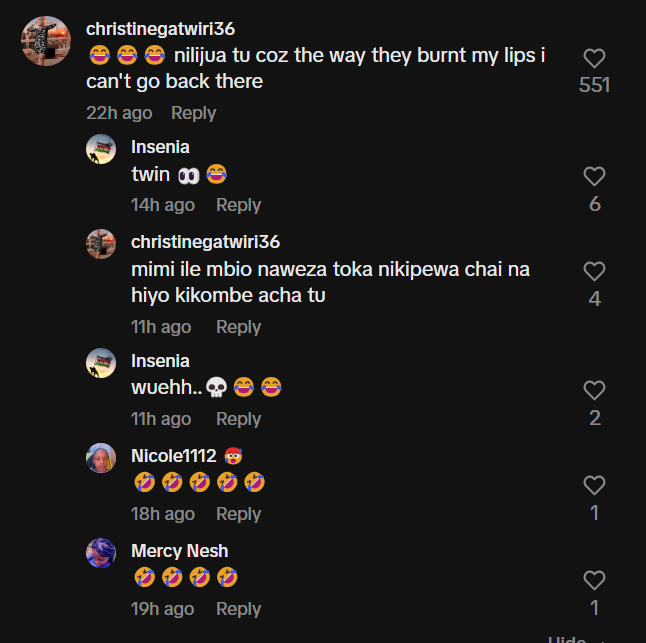This screenshot has height=643, width=646.
Task: Like Mercy Nesh's comment
Action: click(594, 580)
